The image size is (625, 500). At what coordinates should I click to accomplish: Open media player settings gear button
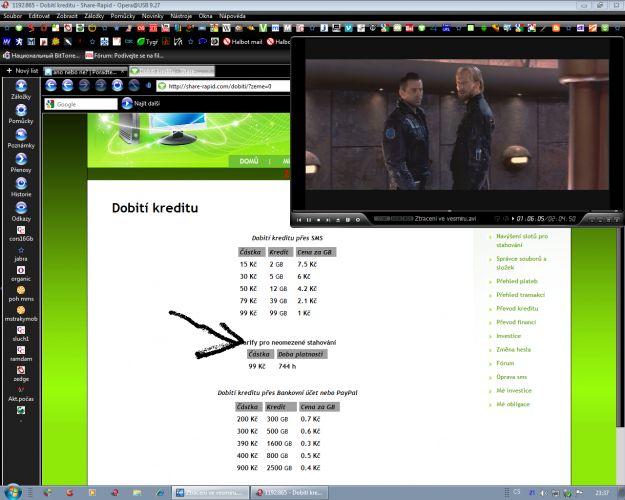pyautogui.click(x=358, y=220)
